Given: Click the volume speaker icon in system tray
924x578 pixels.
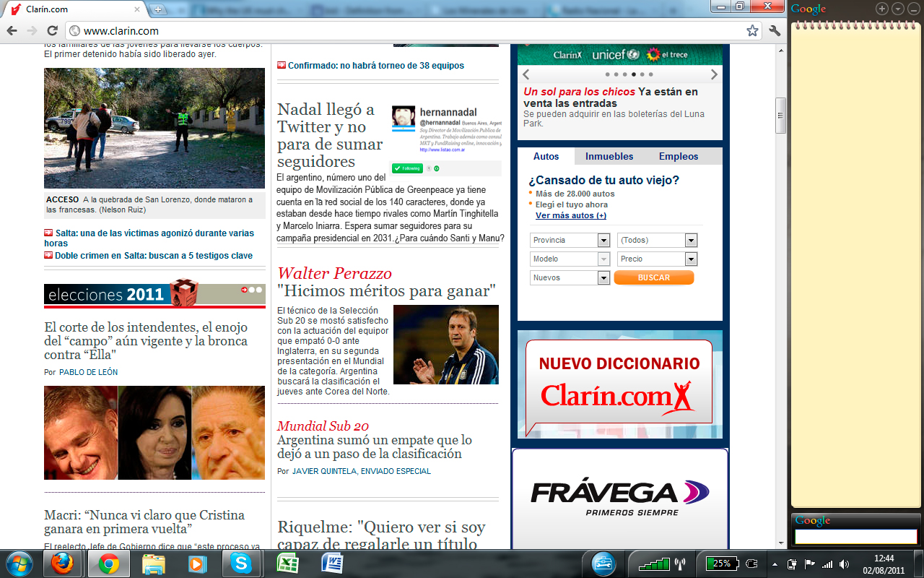Looking at the screenshot, I should (x=845, y=564).
